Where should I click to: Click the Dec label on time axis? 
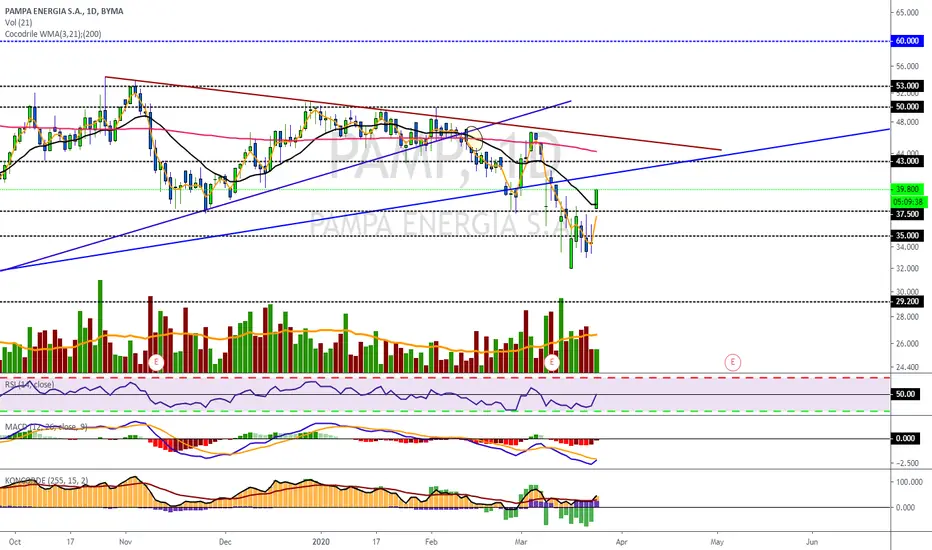pos(225,542)
